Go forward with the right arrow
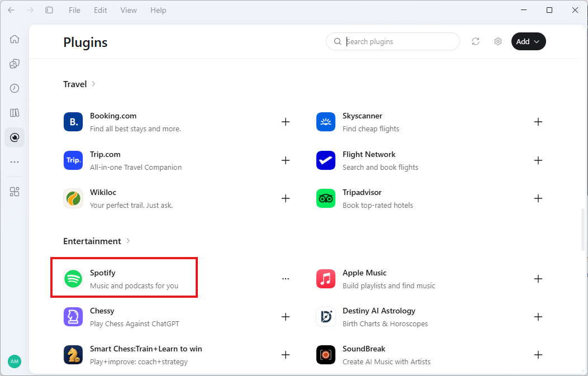The image size is (588, 376). tap(30, 10)
